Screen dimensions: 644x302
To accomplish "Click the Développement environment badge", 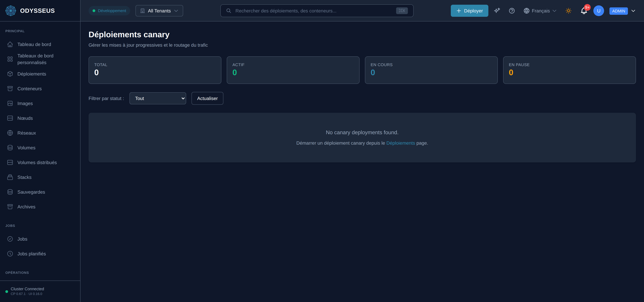I will click(109, 11).
